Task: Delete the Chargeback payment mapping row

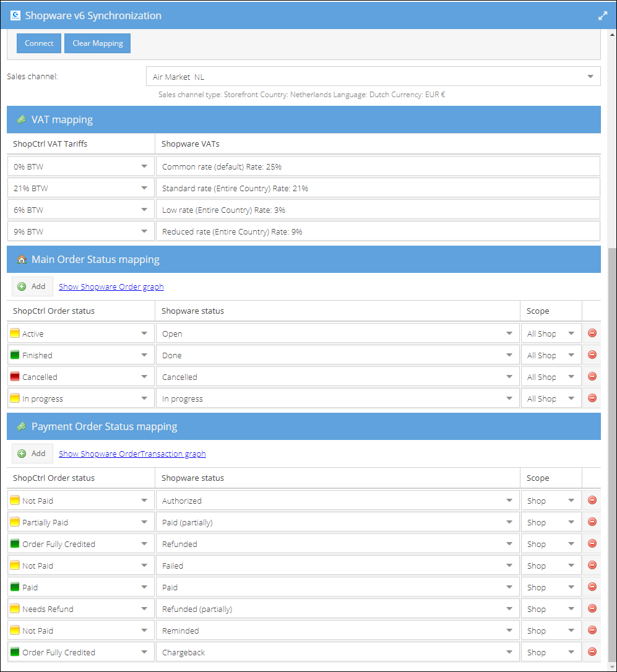Action: pos(592,652)
